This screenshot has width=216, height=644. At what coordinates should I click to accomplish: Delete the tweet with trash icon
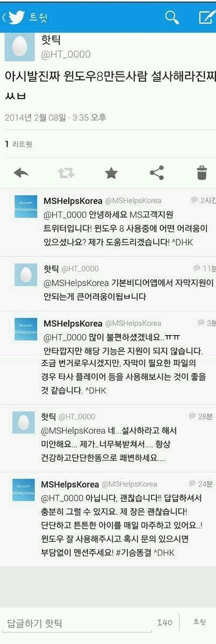201,173
